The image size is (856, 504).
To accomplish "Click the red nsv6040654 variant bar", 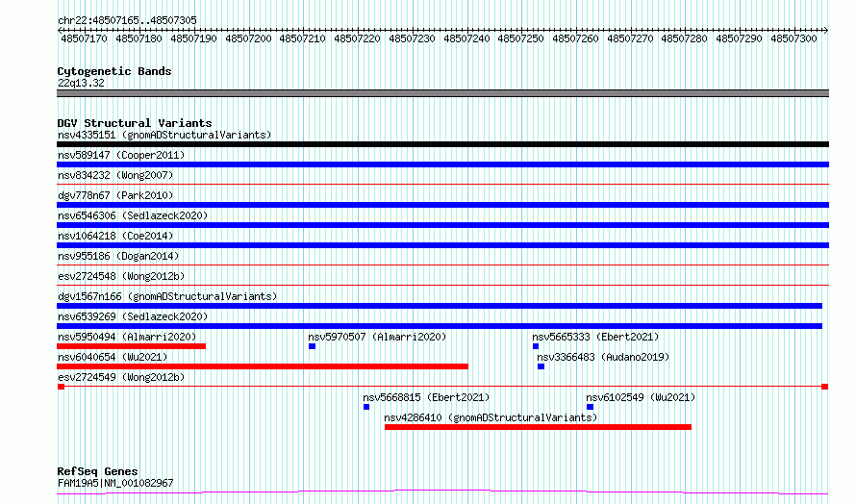I will (x=263, y=366).
